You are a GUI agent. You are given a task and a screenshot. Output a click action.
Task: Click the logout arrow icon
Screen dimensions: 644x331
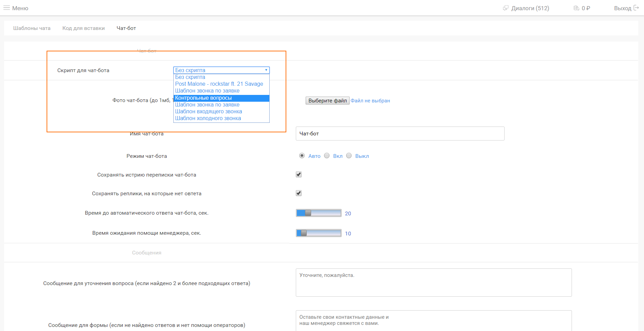636,8
